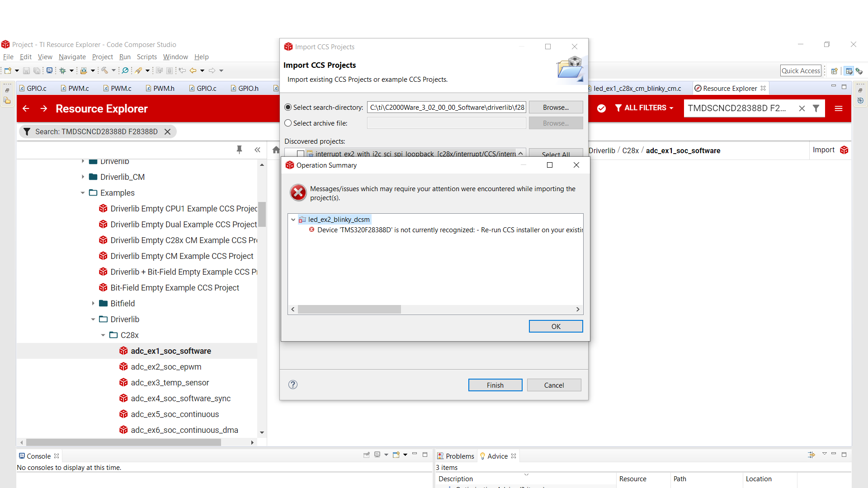Expand the Bitfield folder
The height and width of the screenshot is (488, 868).
coord(93,304)
